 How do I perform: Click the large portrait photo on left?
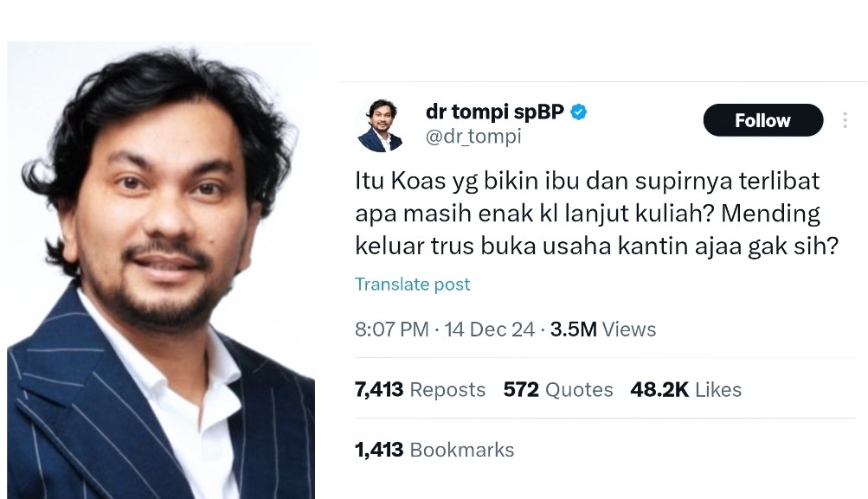[161, 270]
